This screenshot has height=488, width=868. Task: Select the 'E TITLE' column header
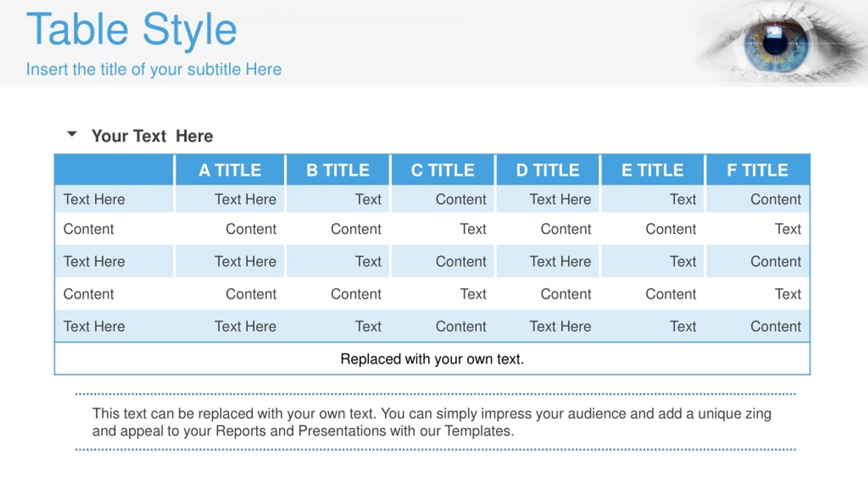(x=652, y=170)
